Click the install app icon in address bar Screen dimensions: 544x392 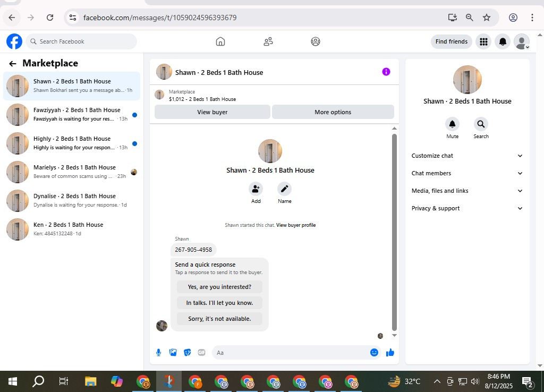click(x=453, y=18)
